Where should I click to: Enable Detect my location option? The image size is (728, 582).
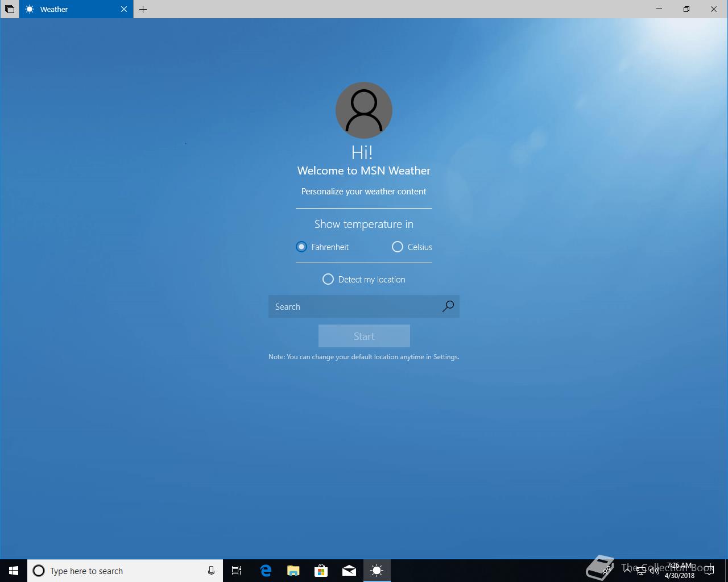pos(364,279)
